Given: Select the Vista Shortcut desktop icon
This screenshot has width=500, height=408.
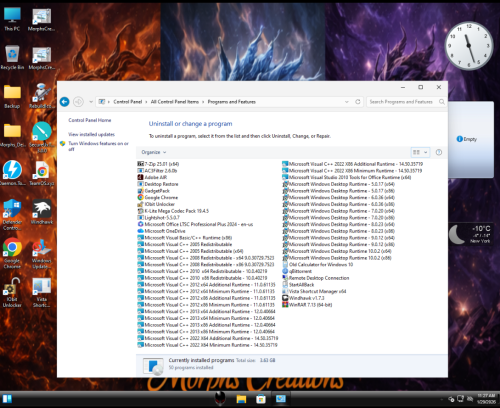Looking at the screenshot, I should click(42, 292).
